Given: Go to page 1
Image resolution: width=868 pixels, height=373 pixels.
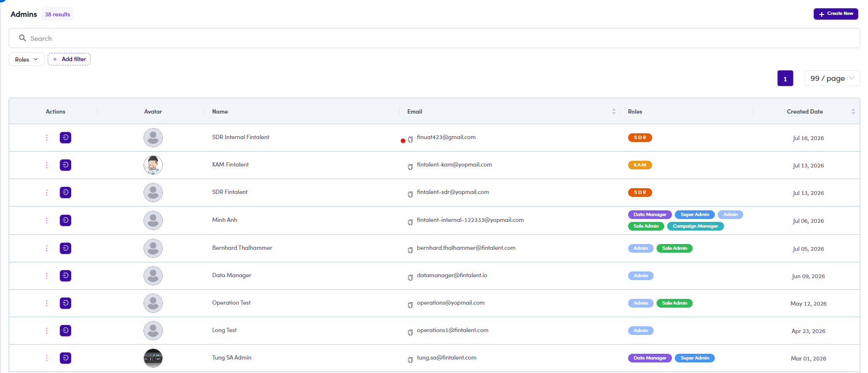Looking at the screenshot, I should point(785,78).
